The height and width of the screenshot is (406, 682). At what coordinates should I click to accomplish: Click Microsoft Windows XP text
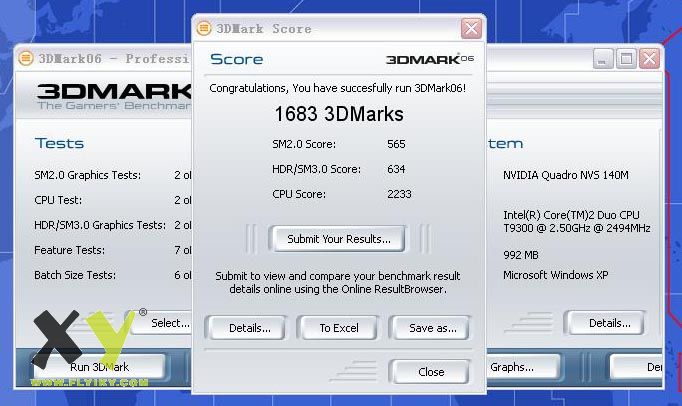555,275
